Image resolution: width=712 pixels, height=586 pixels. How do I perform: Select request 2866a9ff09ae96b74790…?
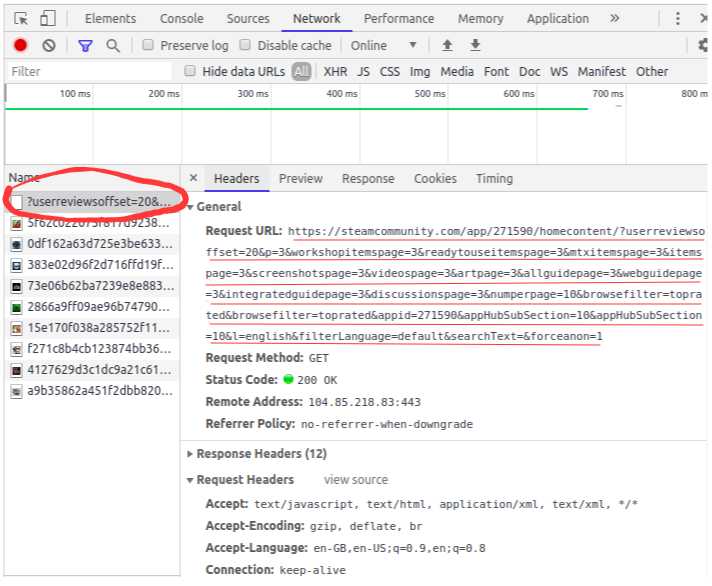(93, 307)
